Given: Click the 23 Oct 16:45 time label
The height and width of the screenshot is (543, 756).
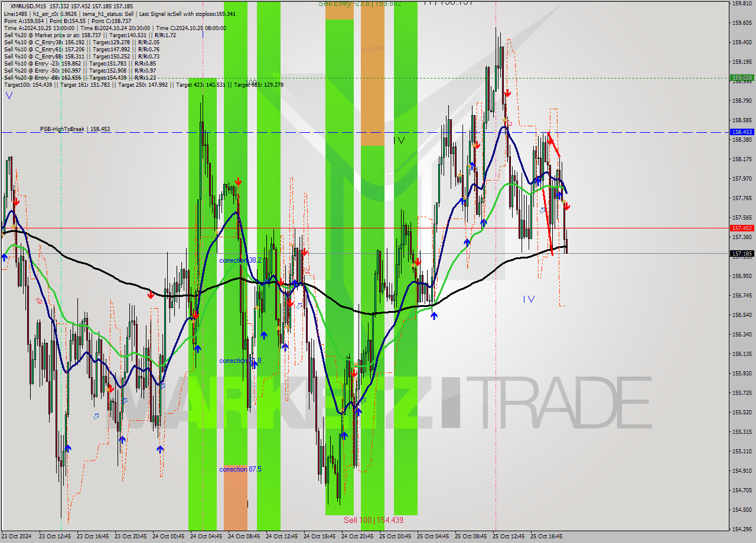Looking at the screenshot, I should coord(93,537).
